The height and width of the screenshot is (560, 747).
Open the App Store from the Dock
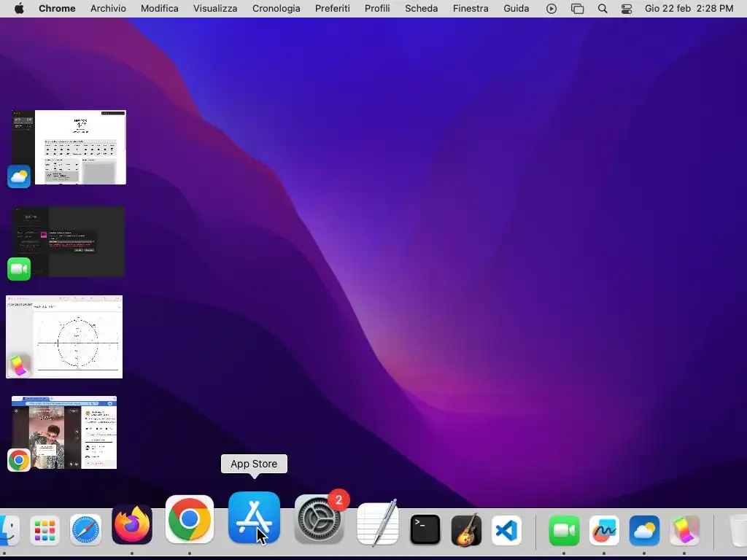pyautogui.click(x=254, y=518)
